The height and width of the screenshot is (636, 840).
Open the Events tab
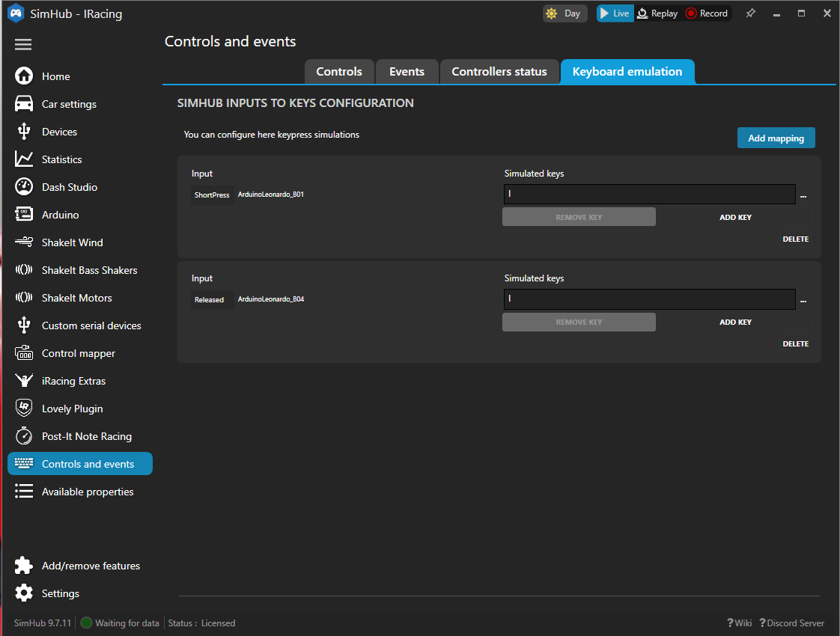click(407, 72)
